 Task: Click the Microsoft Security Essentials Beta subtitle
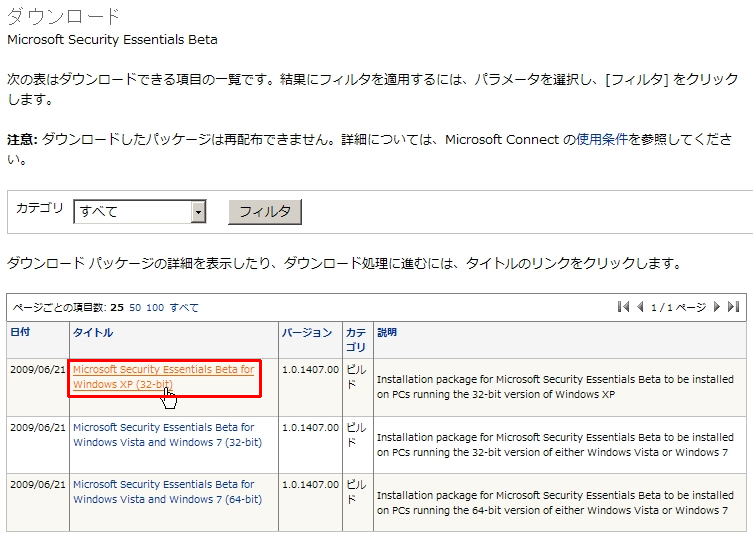(112, 39)
